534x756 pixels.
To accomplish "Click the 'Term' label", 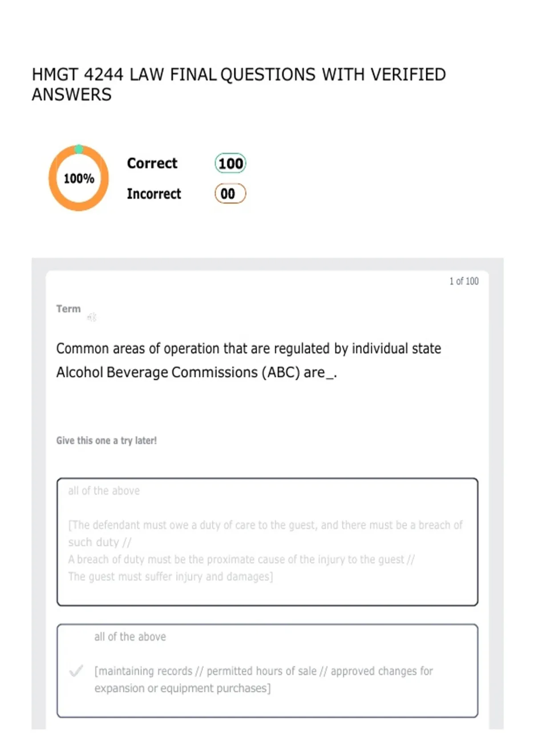I will pos(69,309).
